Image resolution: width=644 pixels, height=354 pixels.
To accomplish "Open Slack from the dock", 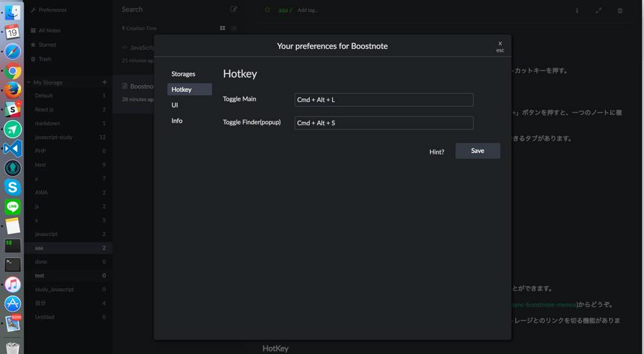I will [x=12, y=109].
